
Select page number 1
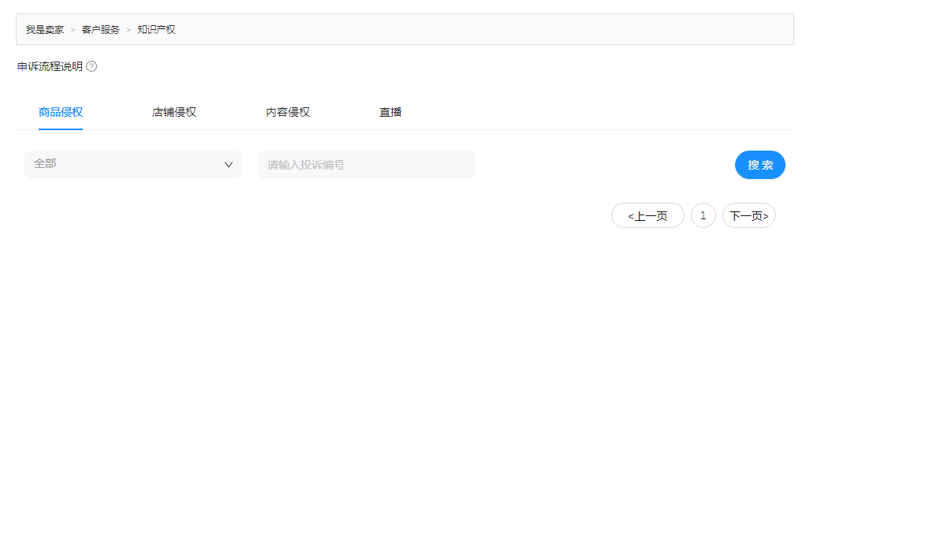point(703,215)
